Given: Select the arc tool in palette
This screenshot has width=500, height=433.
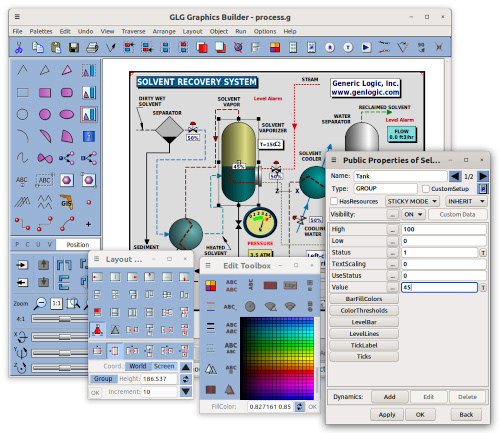Looking at the screenshot, I should pyautogui.click(x=22, y=136).
